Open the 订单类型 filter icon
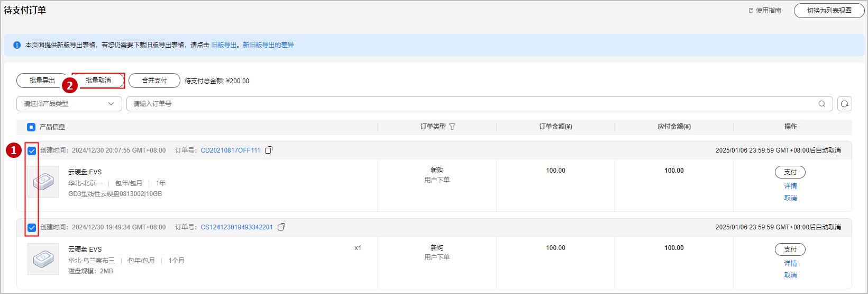868x294 pixels. [x=452, y=127]
